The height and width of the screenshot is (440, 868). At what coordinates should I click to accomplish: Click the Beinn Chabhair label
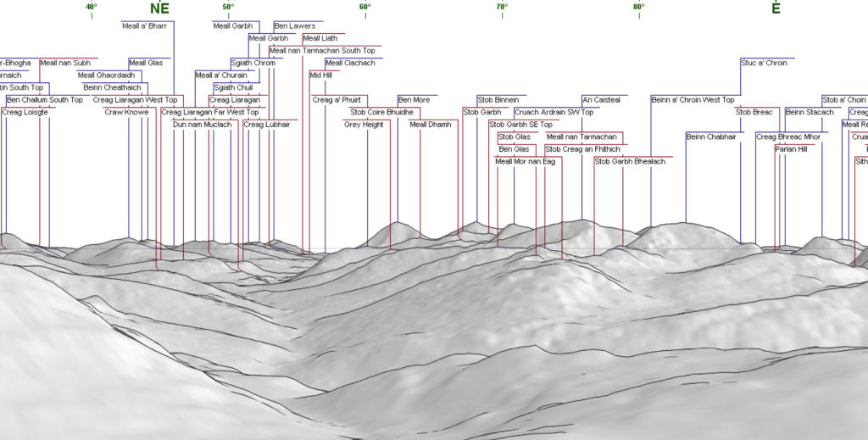tap(709, 136)
